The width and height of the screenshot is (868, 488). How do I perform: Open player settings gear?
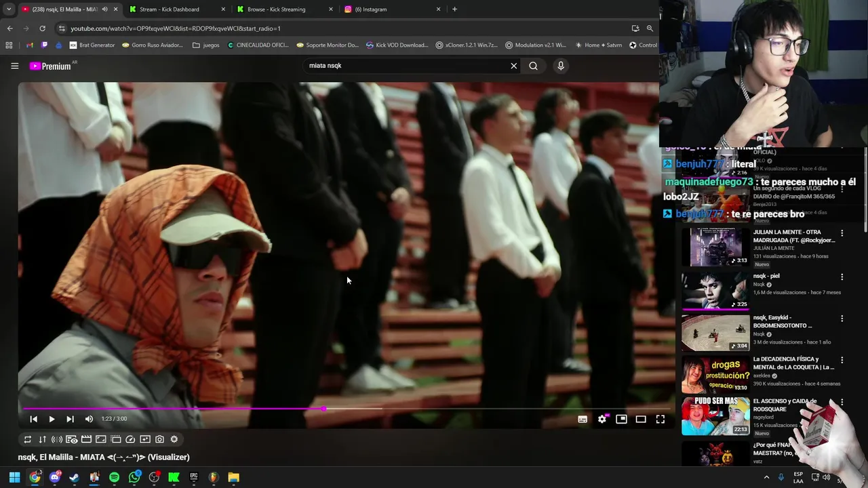602,420
